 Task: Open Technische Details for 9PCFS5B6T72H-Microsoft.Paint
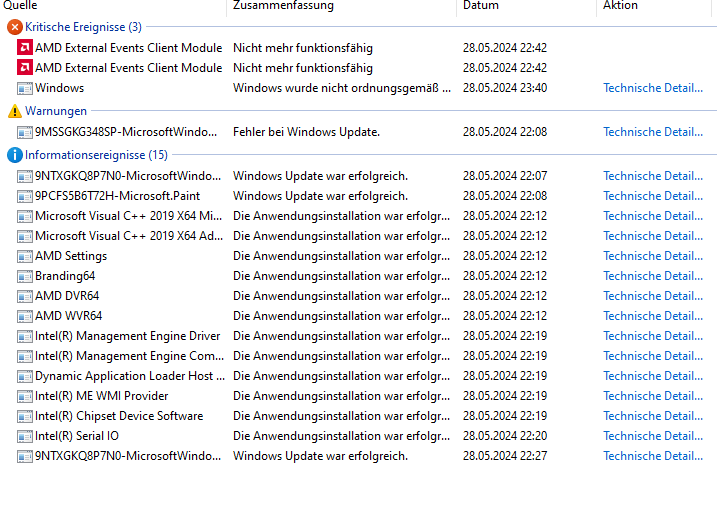pyautogui.click(x=653, y=196)
